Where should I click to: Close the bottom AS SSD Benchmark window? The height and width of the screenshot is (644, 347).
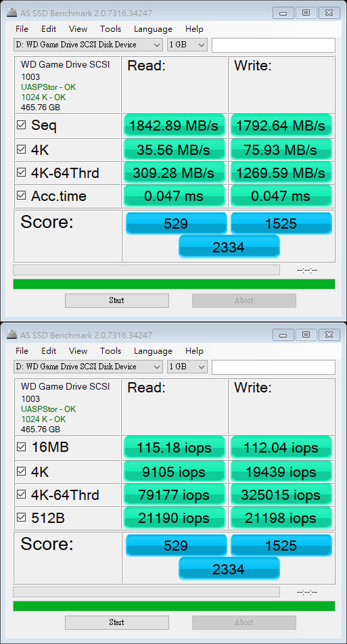pyautogui.click(x=328, y=334)
